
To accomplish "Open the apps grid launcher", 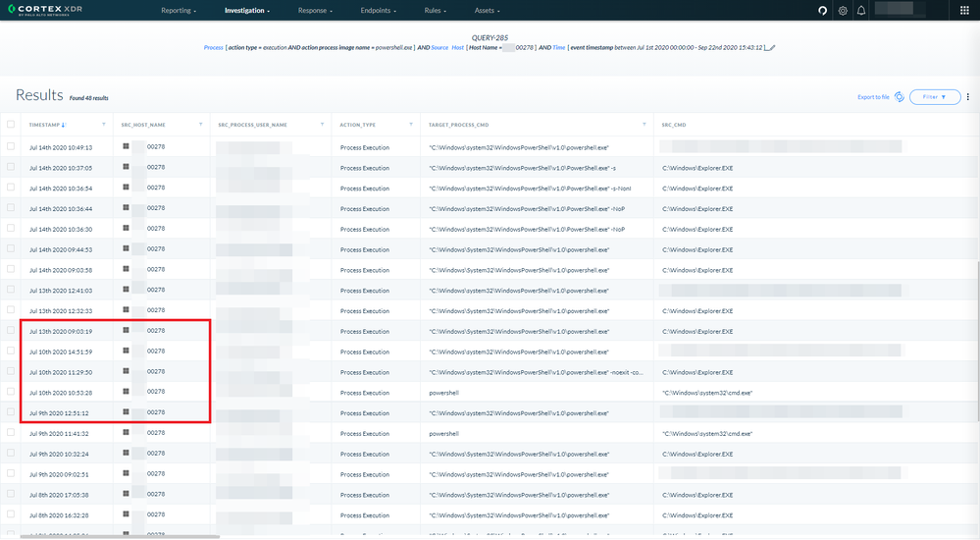I will (963, 11).
